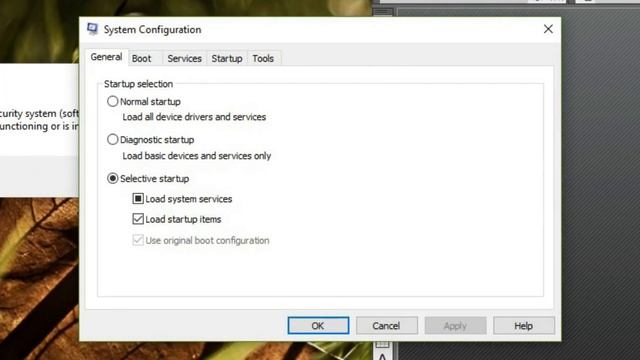
Task: Click the 'Startup selection' group label
Action: [x=138, y=84]
